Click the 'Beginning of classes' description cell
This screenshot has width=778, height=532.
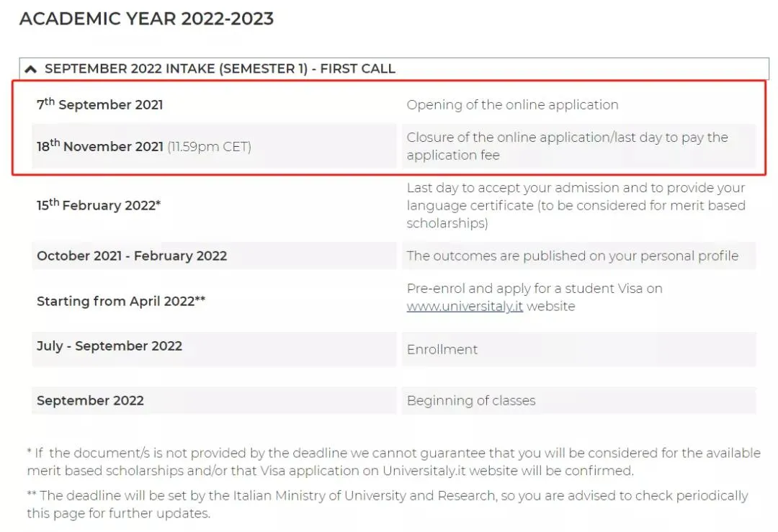(x=471, y=401)
